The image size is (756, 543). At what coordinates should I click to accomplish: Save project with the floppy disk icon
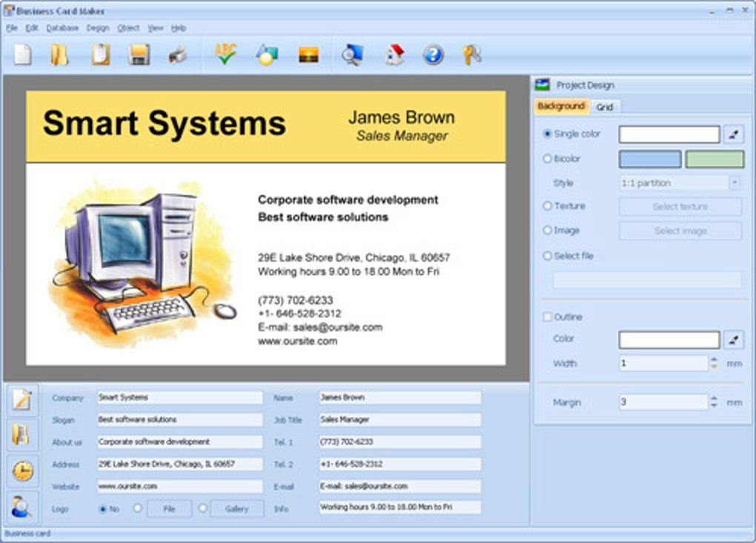pyautogui.click(x=139, y=55)
